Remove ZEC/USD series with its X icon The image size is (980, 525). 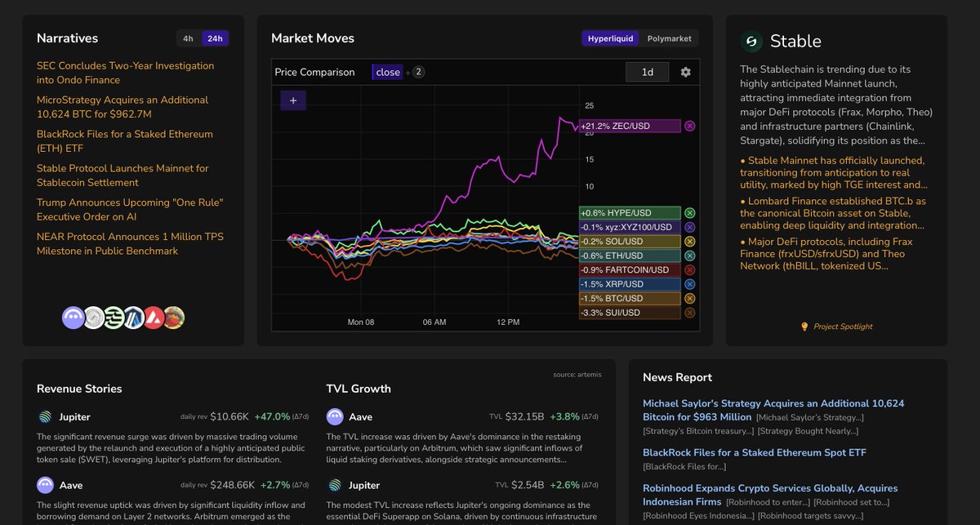point(690,127)
